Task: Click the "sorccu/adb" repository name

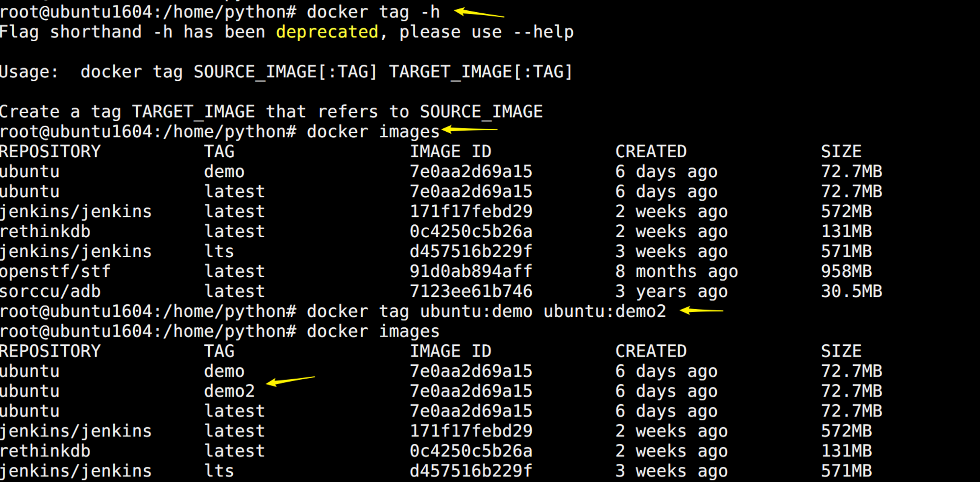Action: coord(50,291)
